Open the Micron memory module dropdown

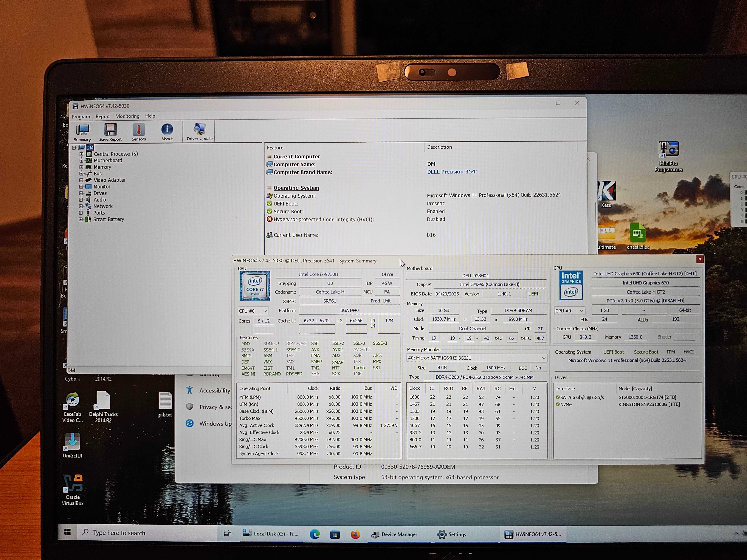click(477, 358)
